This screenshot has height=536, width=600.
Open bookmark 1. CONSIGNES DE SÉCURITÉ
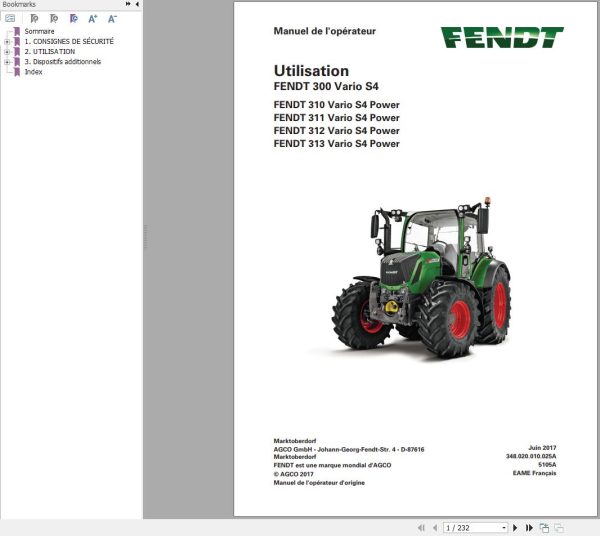pyautogui.click(x=69, y=41)
